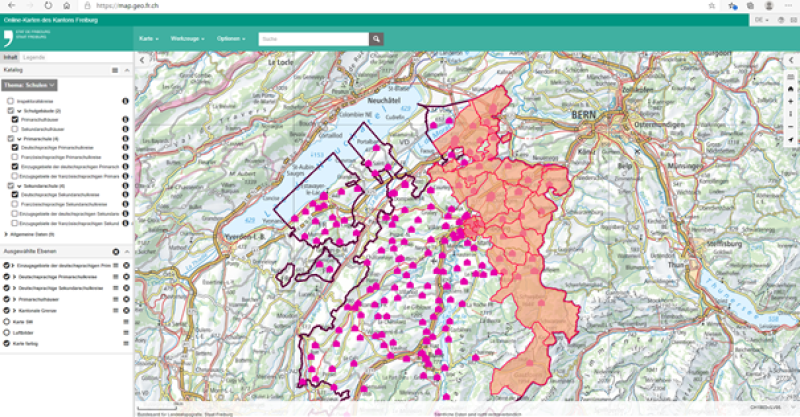Click the Suche search input field
This screenshot has height=417, width=800.
click(312, 39)
